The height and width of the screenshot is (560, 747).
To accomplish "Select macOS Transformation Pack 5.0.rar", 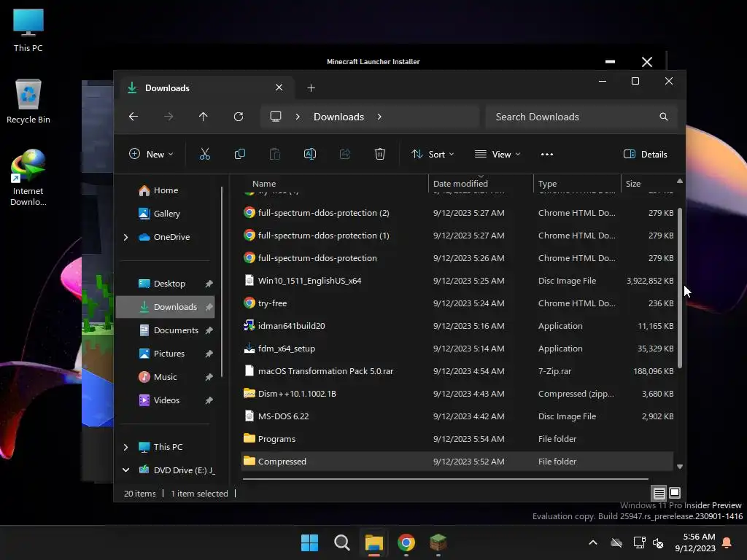I will (x=457, y=371).
